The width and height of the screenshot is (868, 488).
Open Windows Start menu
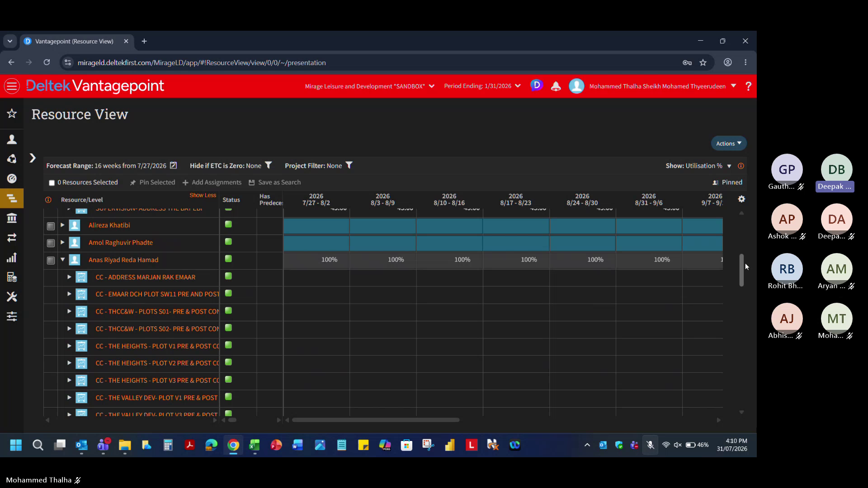[16, 445]
